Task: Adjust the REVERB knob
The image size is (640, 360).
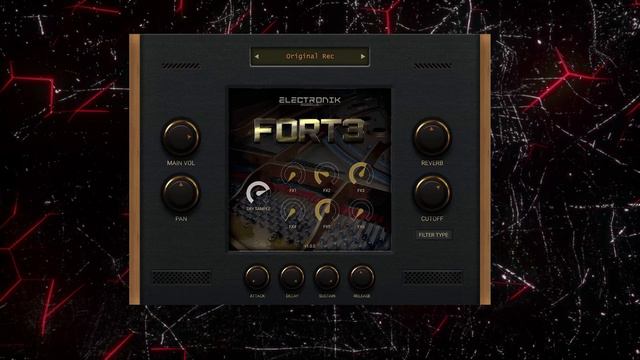Action: 432,138
